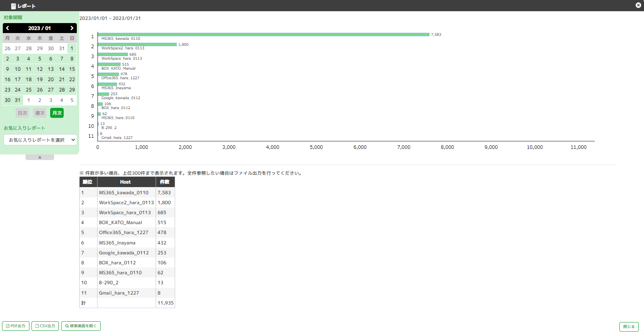The height and width of the screenshot is (334, 644).
Task: Click CSV出力 export button
Action: click(45, 326)
